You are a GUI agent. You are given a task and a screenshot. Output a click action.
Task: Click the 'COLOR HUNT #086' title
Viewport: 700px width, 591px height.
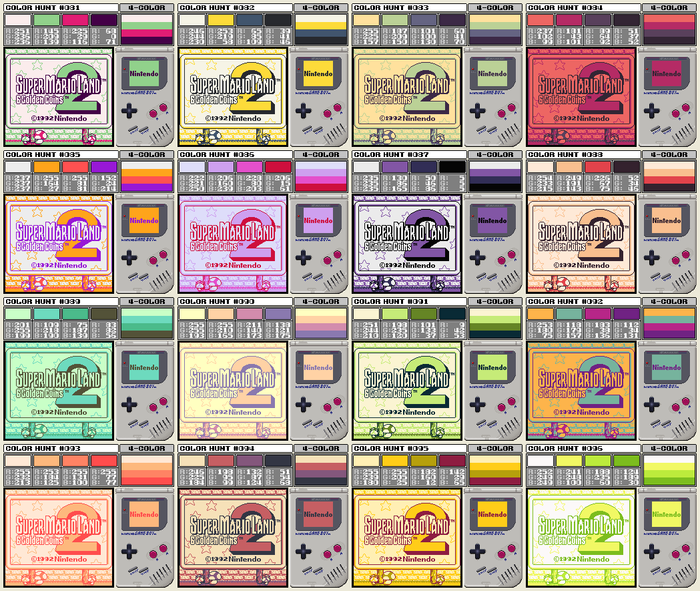[x=217, y=154]
